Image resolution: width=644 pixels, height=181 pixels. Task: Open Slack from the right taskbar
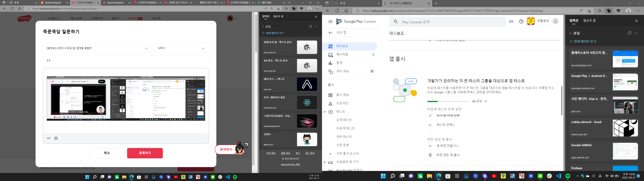[549, 176]
